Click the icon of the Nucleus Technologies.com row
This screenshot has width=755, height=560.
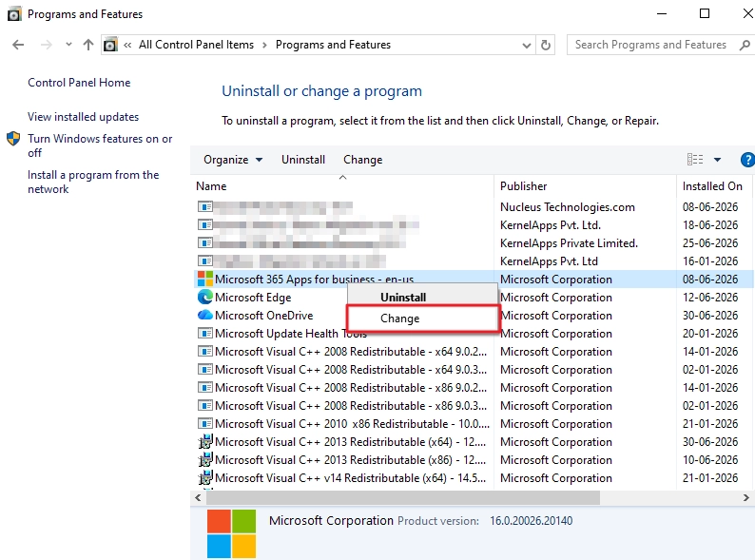coord(205,206)
